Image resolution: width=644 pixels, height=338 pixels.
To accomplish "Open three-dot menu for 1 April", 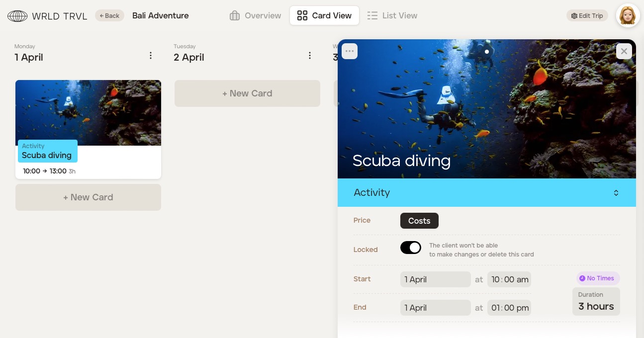I will (x=151, y=56).
